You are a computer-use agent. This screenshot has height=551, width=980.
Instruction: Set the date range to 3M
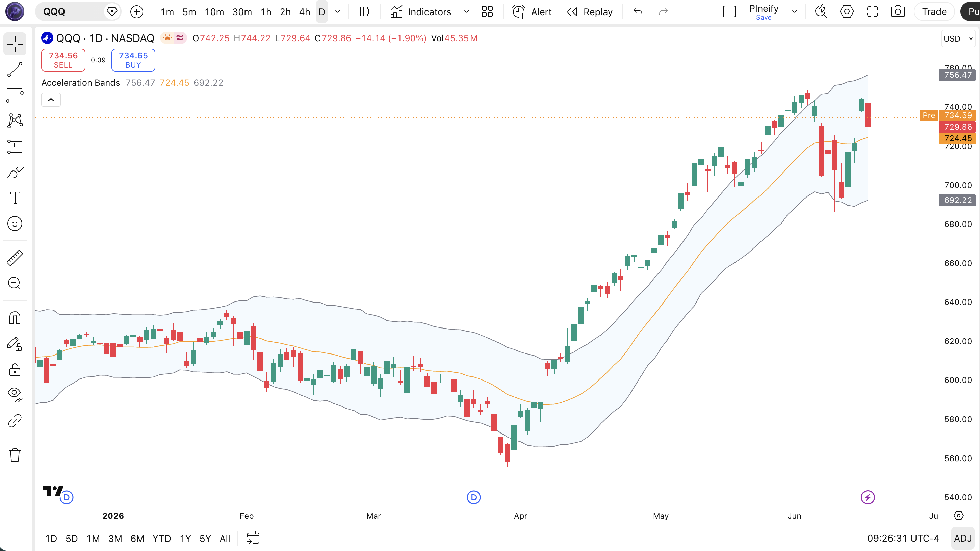115,539
